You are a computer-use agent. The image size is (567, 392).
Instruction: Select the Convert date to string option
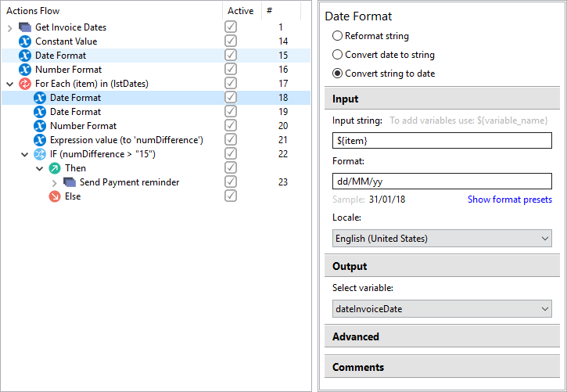coord(337,55)
